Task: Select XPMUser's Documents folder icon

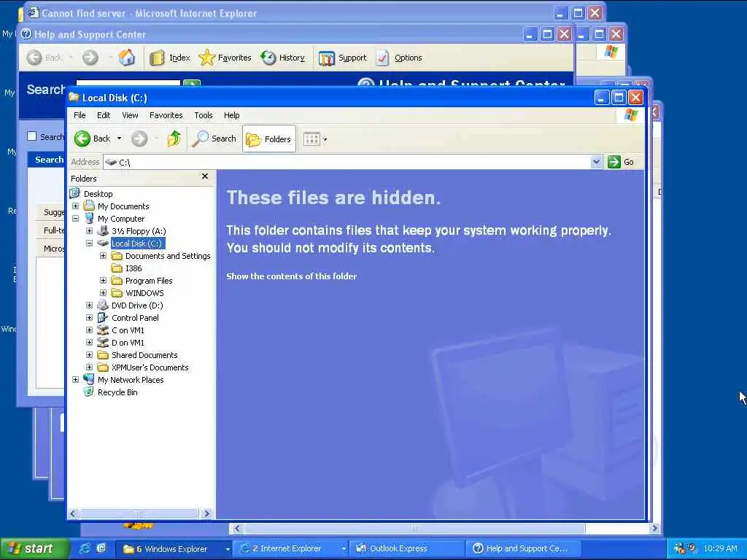Action: pos(102,367)
